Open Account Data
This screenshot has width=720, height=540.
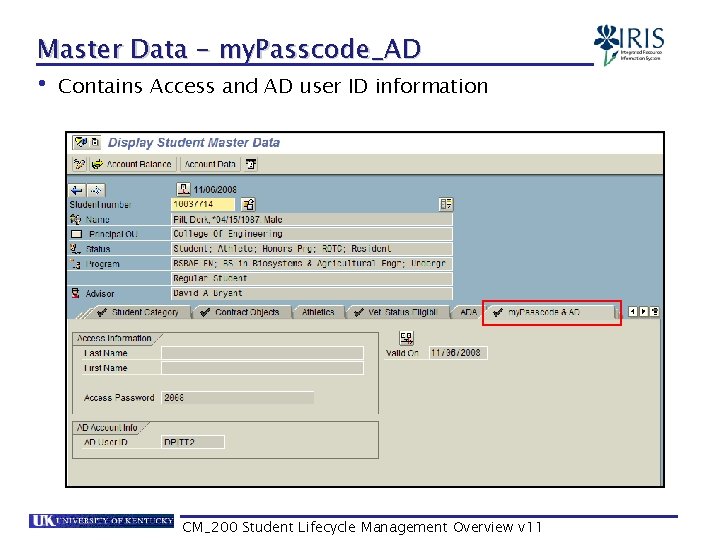[210, 164]
